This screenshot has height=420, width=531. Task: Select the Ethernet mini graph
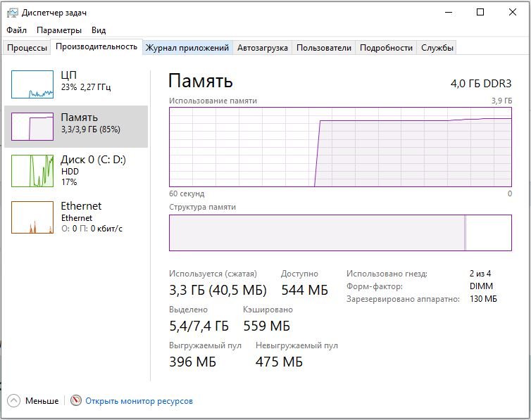(x=32, y=217)
